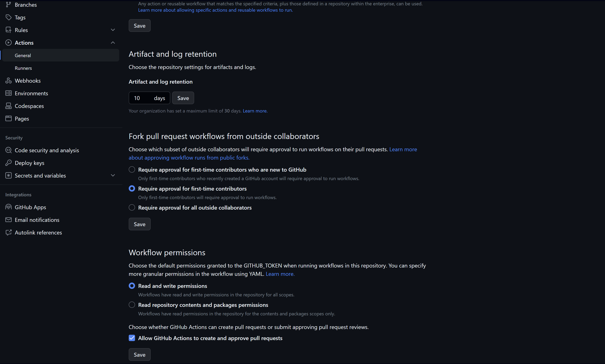Screen dimensions: 605x364
Task: Expand Secrets and variables section
Action: pyautogui.click(x=112, y=175)
